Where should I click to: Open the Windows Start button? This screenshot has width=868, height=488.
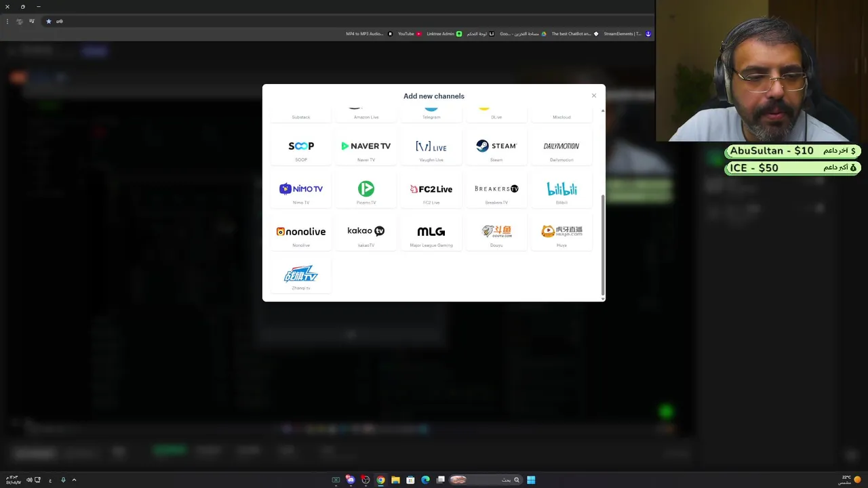[x=531, y=480]
